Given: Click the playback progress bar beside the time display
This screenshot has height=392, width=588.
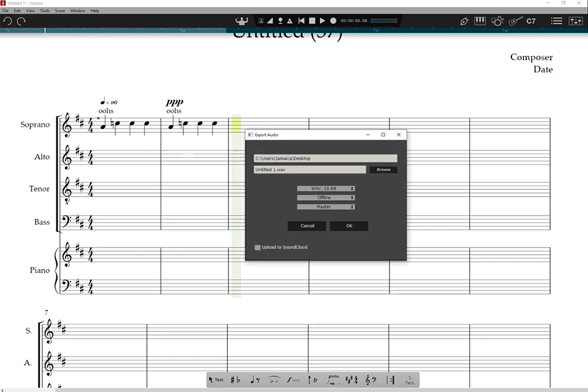Looking at the screenshot, I should (383, 20).
